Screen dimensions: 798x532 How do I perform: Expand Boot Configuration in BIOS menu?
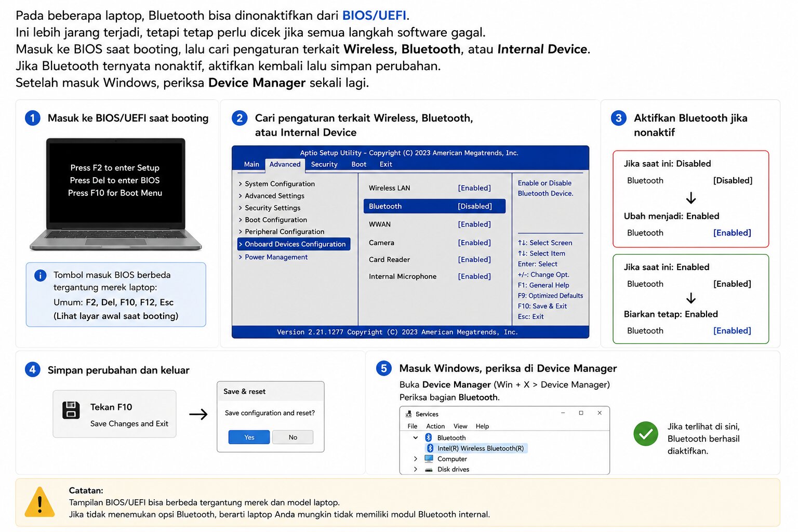coord(273,220)
